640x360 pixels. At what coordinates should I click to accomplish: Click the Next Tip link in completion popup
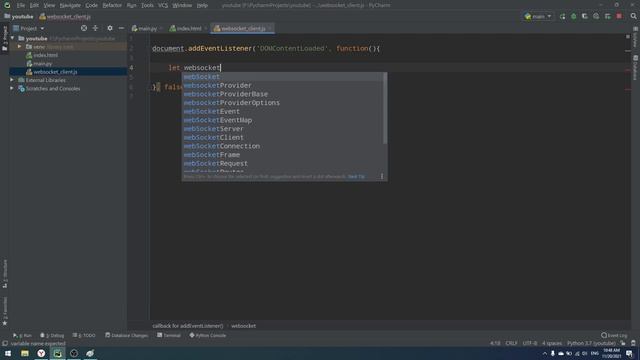click(x=356, y=176)
